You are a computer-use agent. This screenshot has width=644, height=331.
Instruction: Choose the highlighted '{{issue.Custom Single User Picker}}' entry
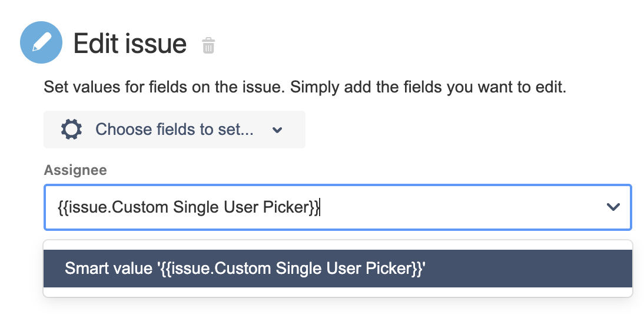pos(245,268)
